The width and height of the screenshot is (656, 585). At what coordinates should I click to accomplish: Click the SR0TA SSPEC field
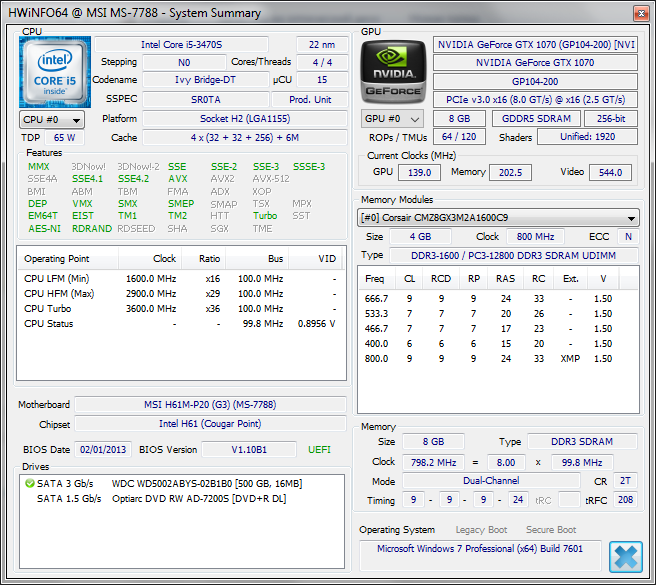[205, 100]
